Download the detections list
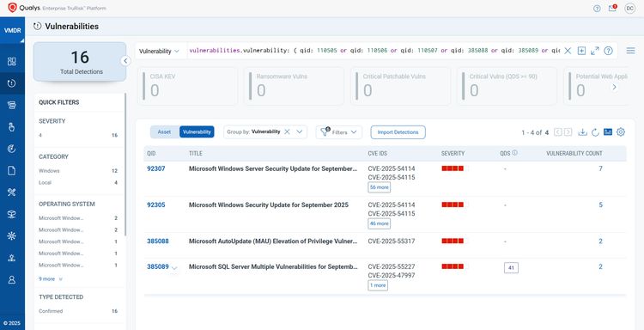This screenshot has width=644, height=330. coord(582,132)
